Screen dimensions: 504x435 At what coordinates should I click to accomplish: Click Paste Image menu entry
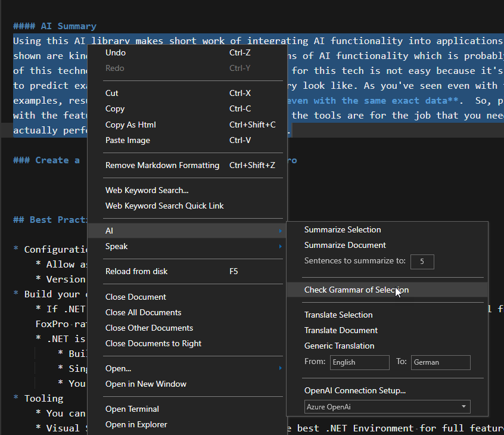pos(127,140)
